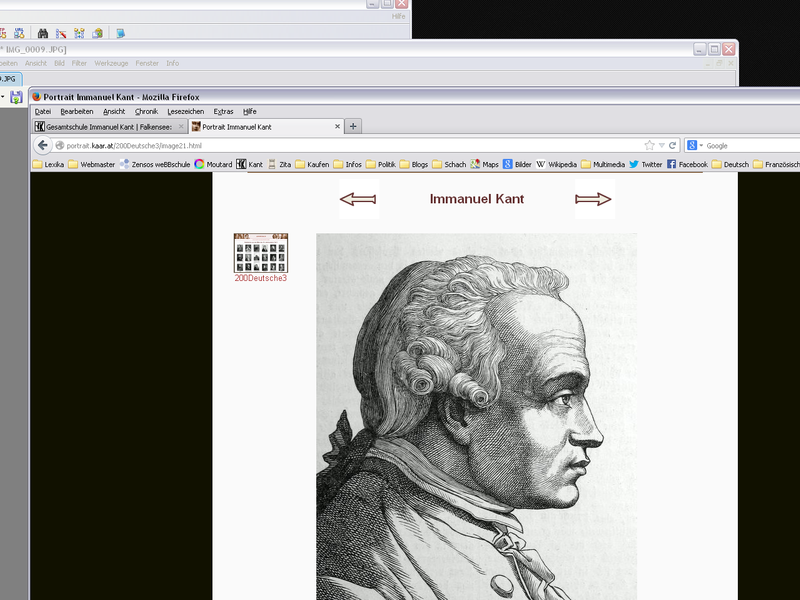800x600 pixels.
Task: Go to next portrait with right arrow
Action: pyautogui.click(x=593, y=199)
